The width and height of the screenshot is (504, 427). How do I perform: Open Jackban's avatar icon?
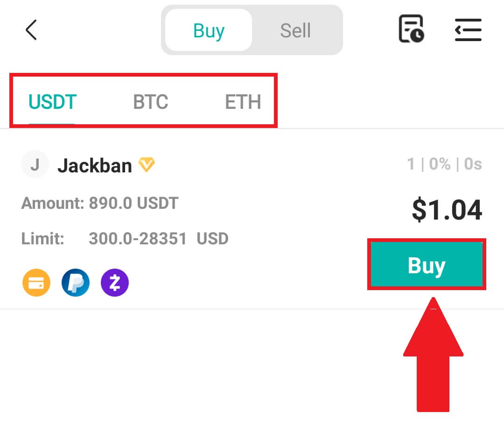[x=35, y=164]
